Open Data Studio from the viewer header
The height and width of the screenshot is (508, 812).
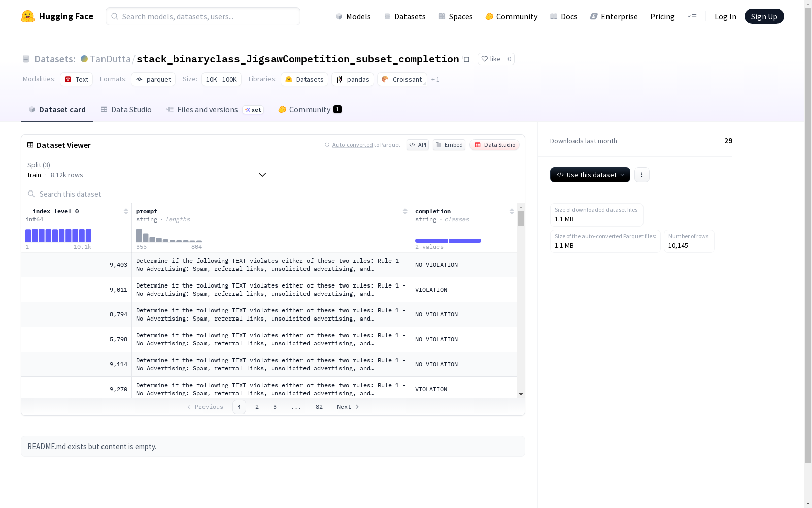494,145
